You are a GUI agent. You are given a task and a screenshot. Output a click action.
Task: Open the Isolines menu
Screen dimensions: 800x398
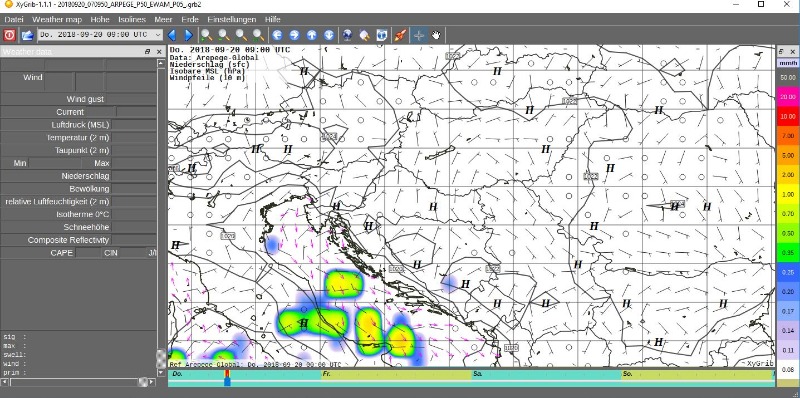point(132,19)
